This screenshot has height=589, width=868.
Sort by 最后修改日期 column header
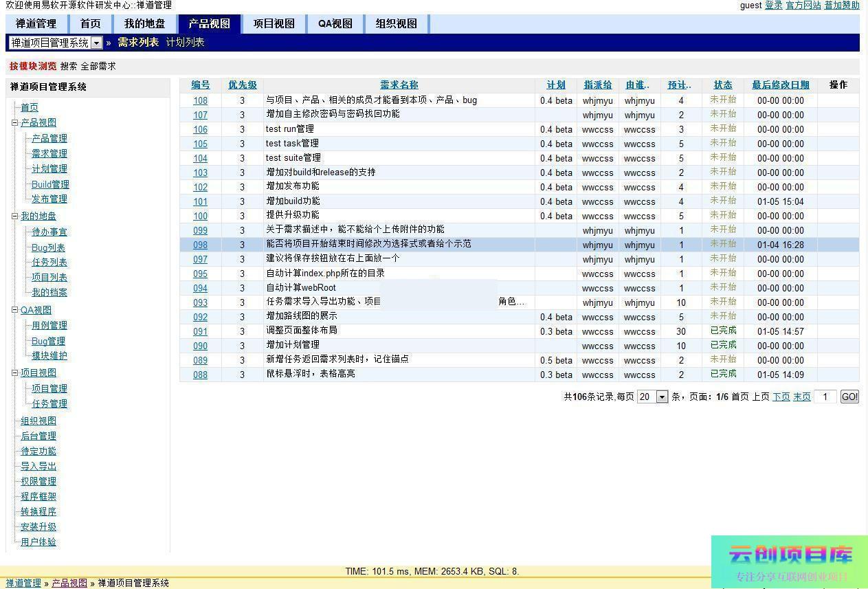780,85
